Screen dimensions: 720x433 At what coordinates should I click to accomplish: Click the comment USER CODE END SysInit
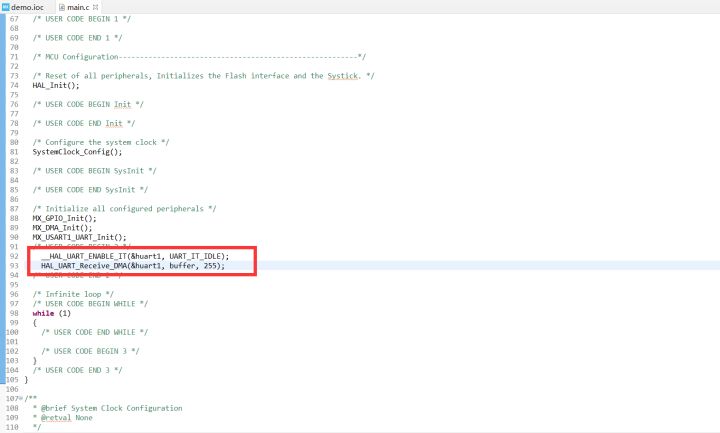90,190
